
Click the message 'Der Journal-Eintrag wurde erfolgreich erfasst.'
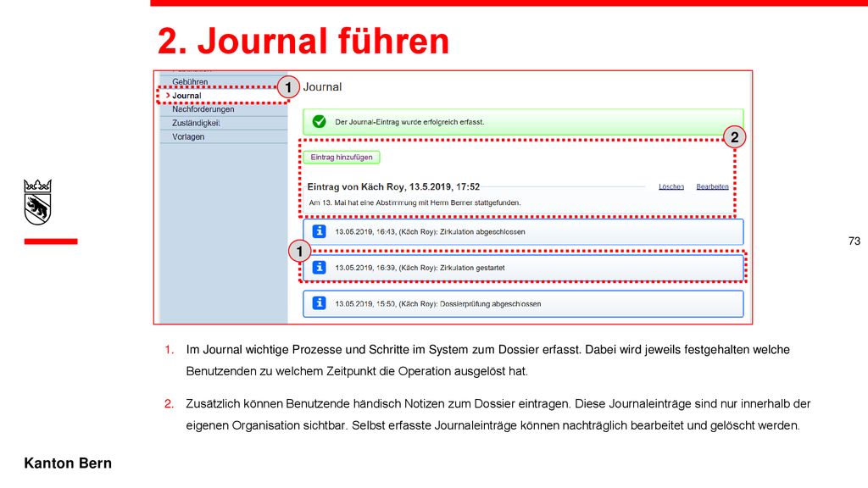coord(409,122)
